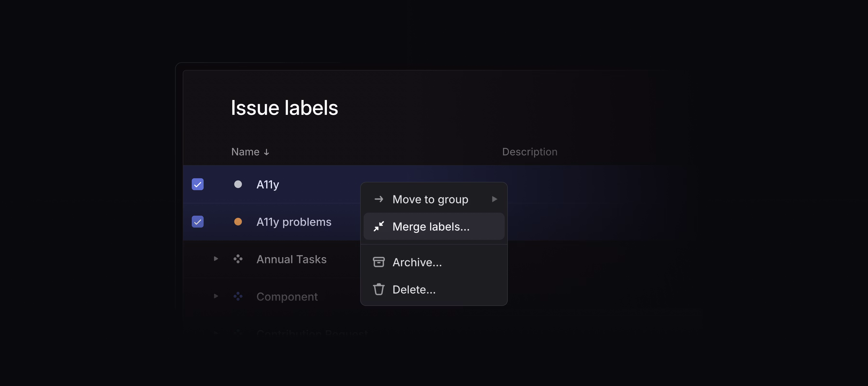Click the archive box icon
This screenshot has height=386, width=868.
click(378, 262)
